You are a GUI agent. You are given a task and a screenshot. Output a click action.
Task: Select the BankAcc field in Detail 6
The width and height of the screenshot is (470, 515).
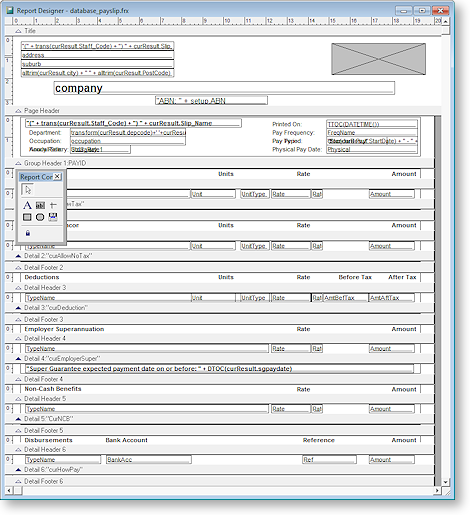tap(149, 460)
